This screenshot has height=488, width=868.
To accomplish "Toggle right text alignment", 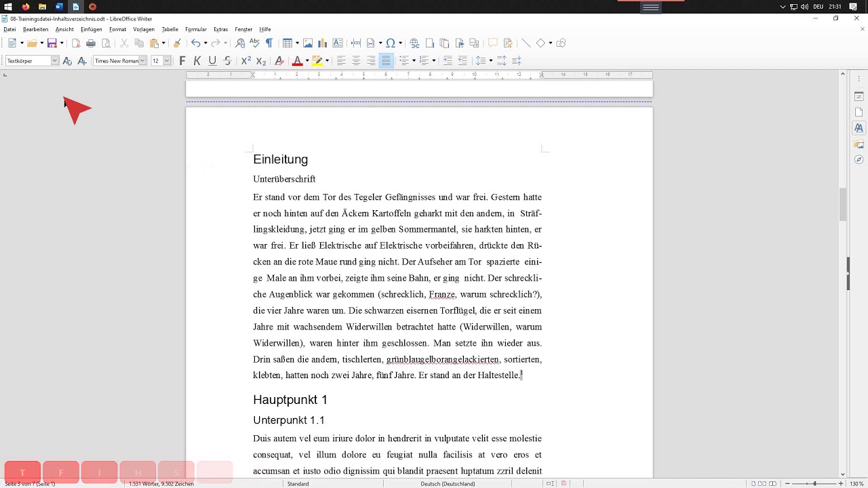I will 371,61.
